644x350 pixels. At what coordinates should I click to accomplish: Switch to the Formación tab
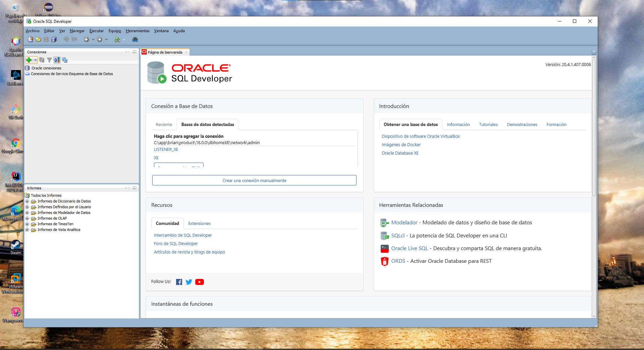556,125
